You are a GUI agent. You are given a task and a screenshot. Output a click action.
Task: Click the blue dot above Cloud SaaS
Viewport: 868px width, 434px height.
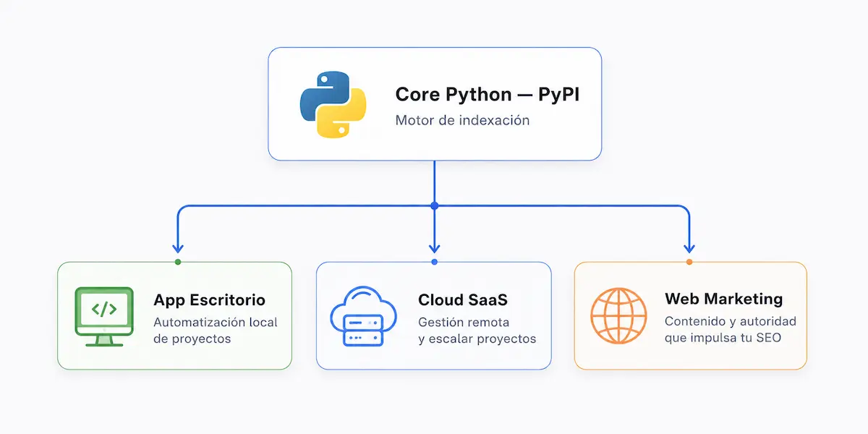[x=434, y=262]
